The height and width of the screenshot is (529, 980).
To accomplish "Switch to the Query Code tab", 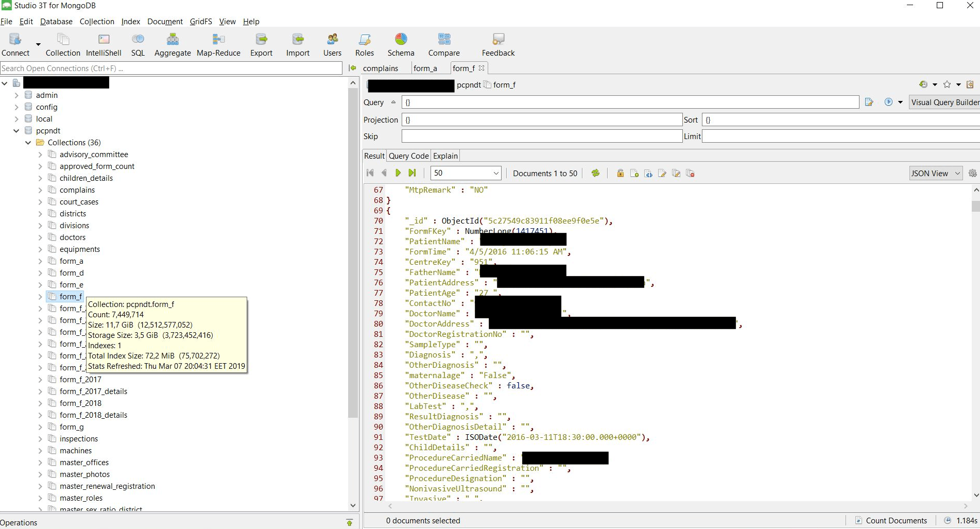I will [408, 156].
